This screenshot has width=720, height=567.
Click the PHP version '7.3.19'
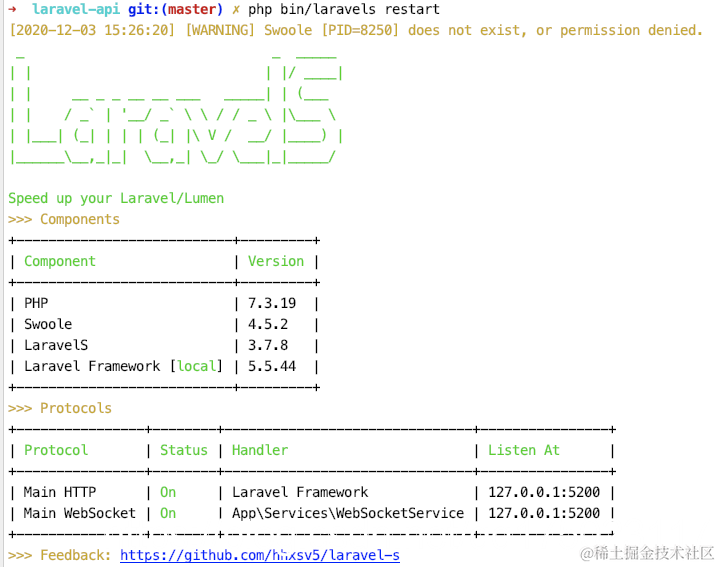[x=272, y=303]
